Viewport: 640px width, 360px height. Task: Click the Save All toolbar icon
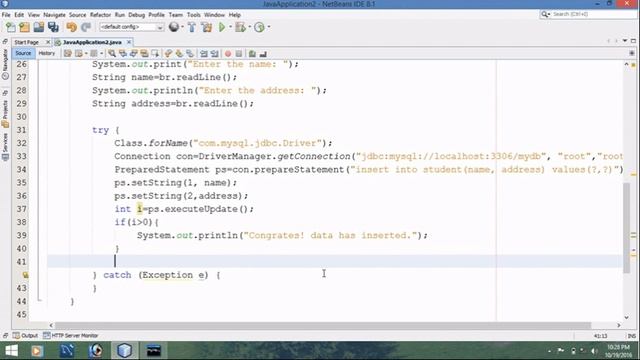pos(53,27)
